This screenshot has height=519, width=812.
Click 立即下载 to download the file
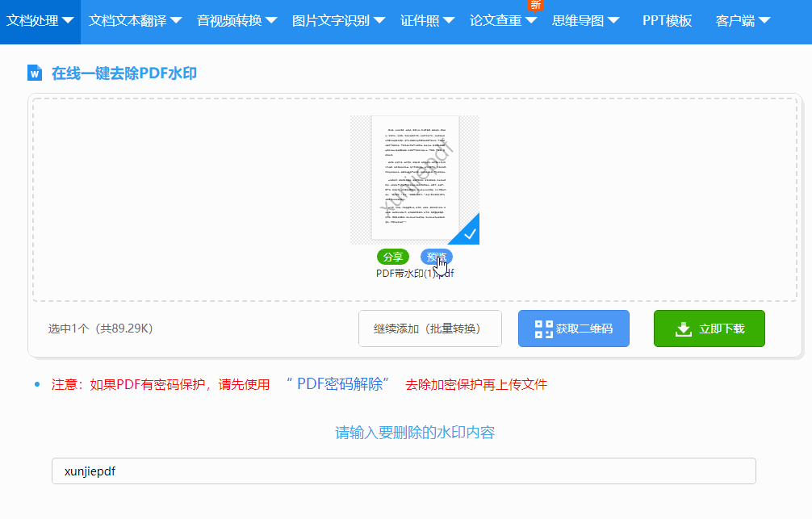click(709, 328)
